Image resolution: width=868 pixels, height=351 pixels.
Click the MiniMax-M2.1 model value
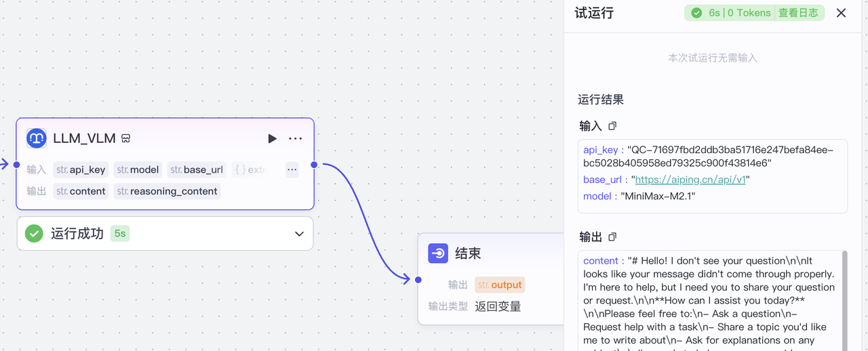click(x=658, y=196)
